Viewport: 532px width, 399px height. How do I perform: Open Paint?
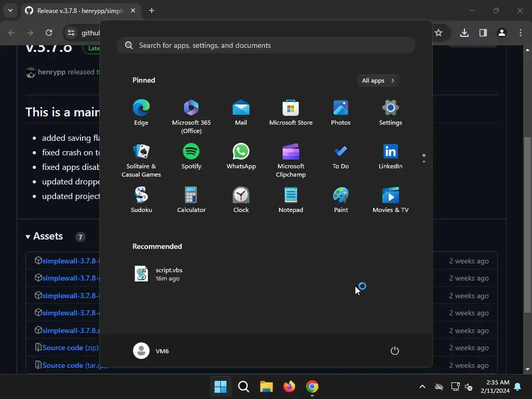click(x=341, y=200)
